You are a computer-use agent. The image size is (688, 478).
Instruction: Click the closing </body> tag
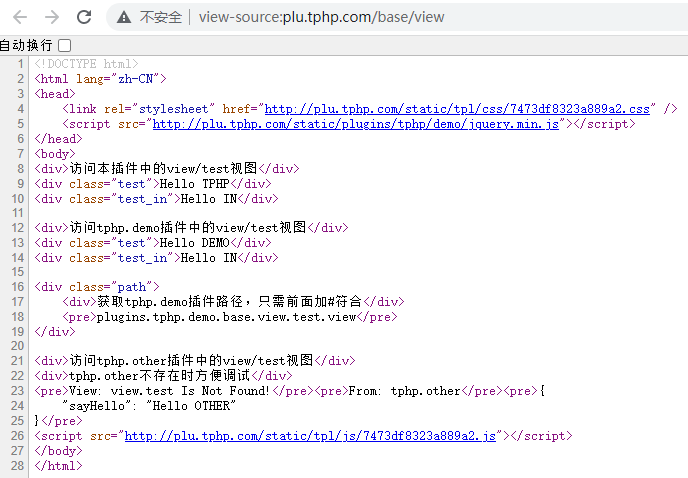click(58, 451)
